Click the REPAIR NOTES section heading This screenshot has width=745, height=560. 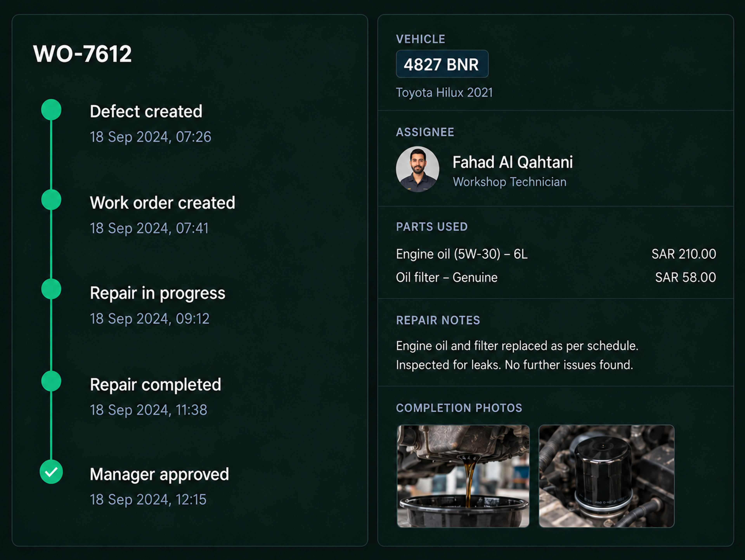click(x=438, y=320)
